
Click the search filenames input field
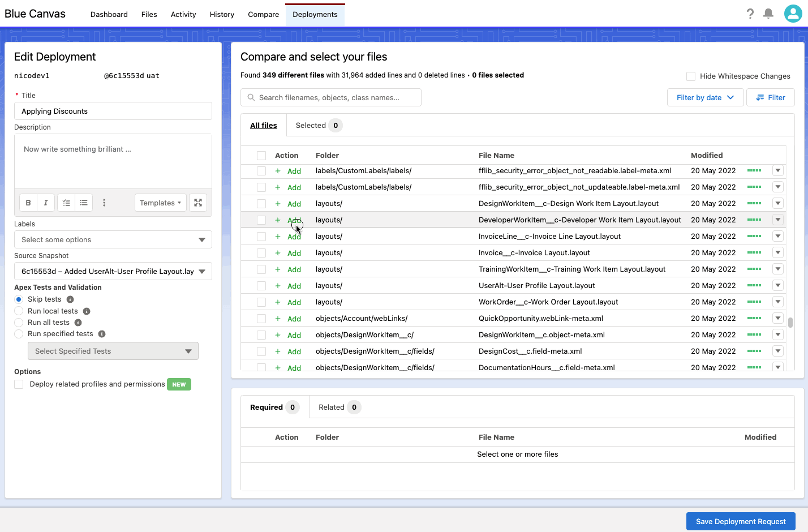pos(330,97)
